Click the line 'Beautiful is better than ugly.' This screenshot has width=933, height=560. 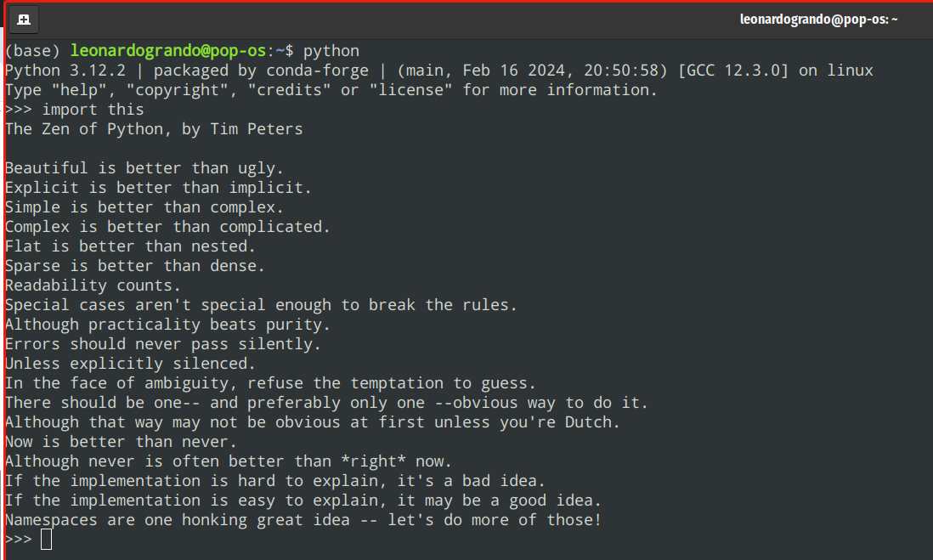(144, 168)
